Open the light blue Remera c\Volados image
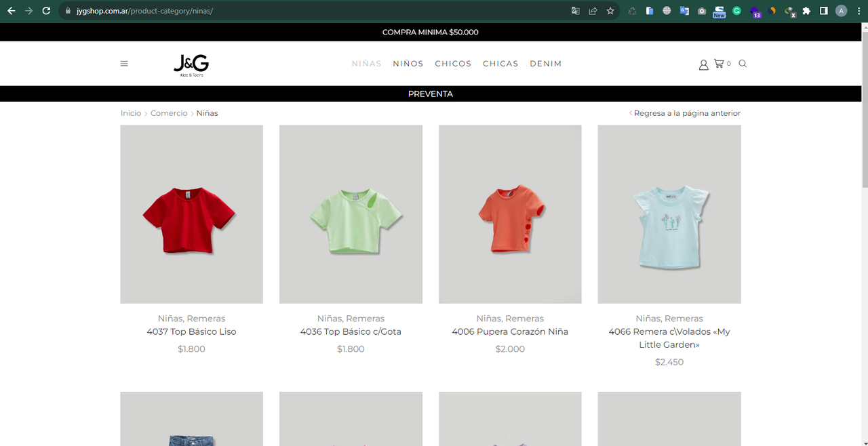The image size is (868, 446). pyautogui.click(x=669, y=214)
